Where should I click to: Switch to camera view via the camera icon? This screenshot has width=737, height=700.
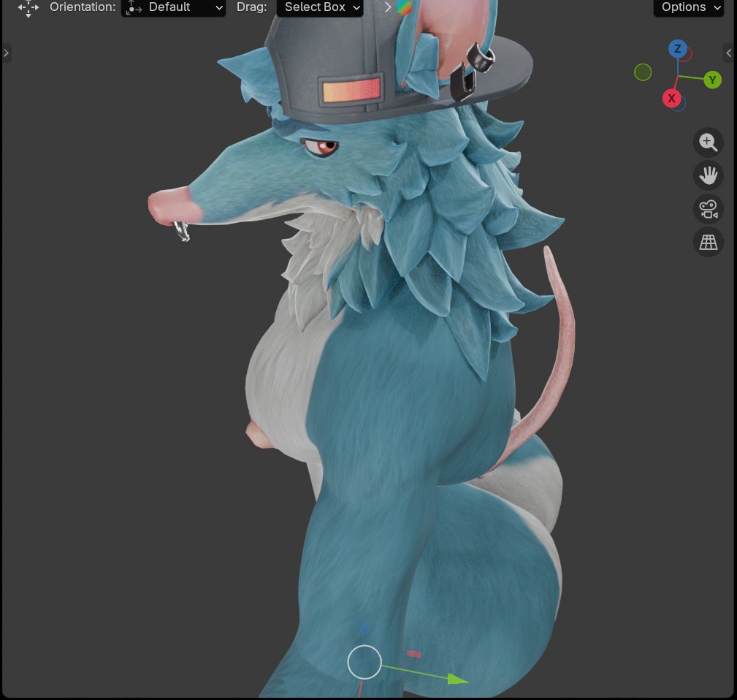coord(707,209)
